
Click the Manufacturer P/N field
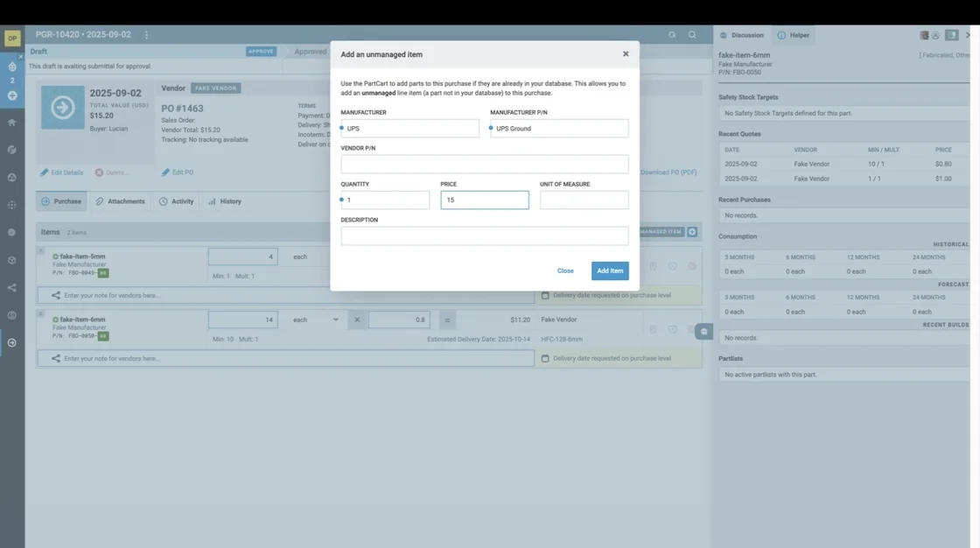(560, 129)
